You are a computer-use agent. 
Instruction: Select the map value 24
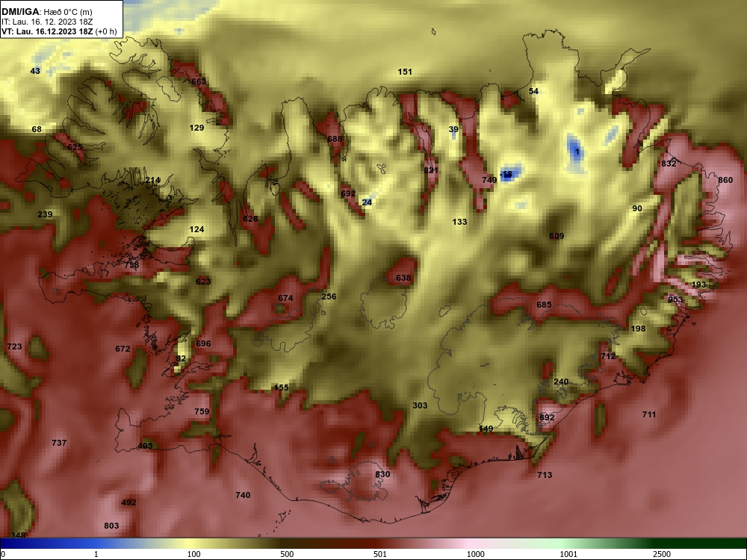coord(367,202)
